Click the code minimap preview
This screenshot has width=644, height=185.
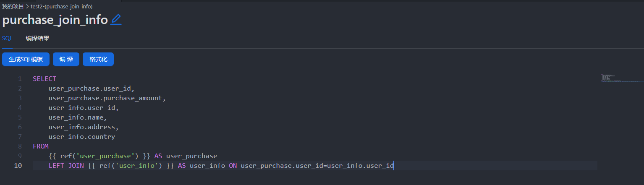click(x=620, y=78)
